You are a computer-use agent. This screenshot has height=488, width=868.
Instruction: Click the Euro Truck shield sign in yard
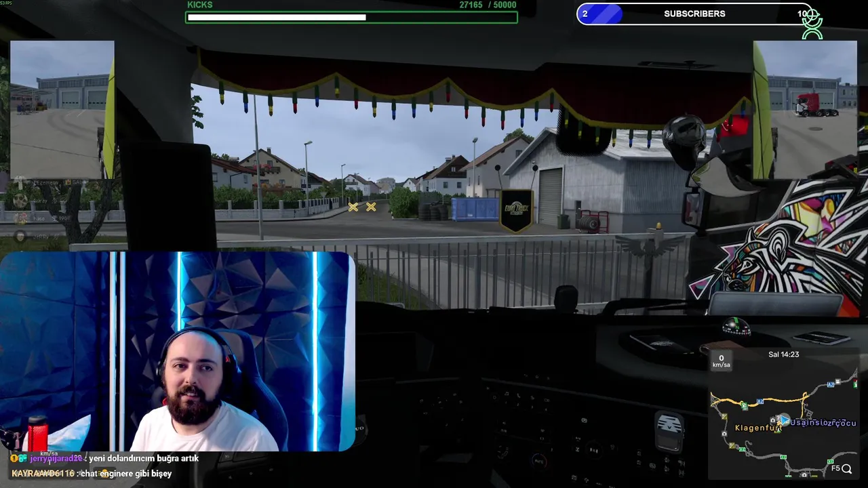(517, 209)
